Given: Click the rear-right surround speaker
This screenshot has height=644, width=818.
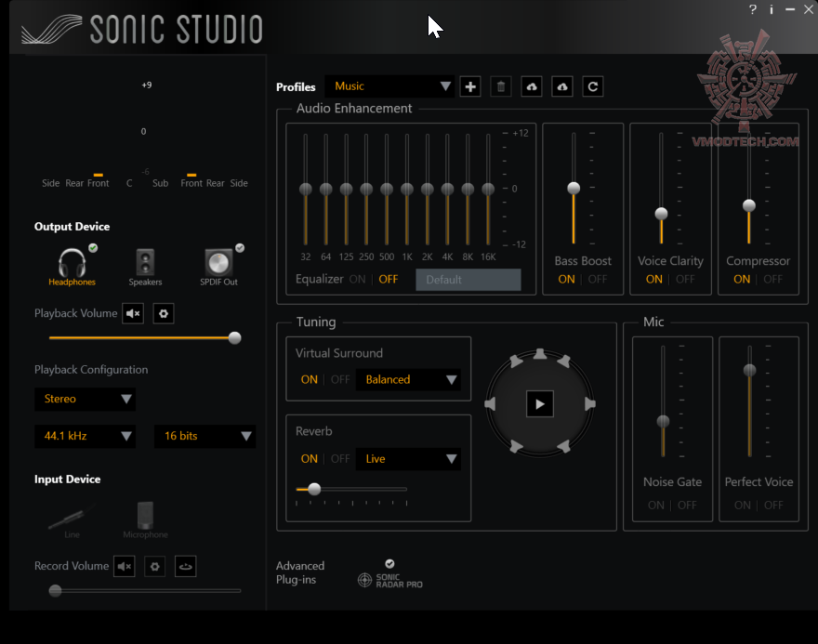Looking at the screenshot, I should 564,446.
